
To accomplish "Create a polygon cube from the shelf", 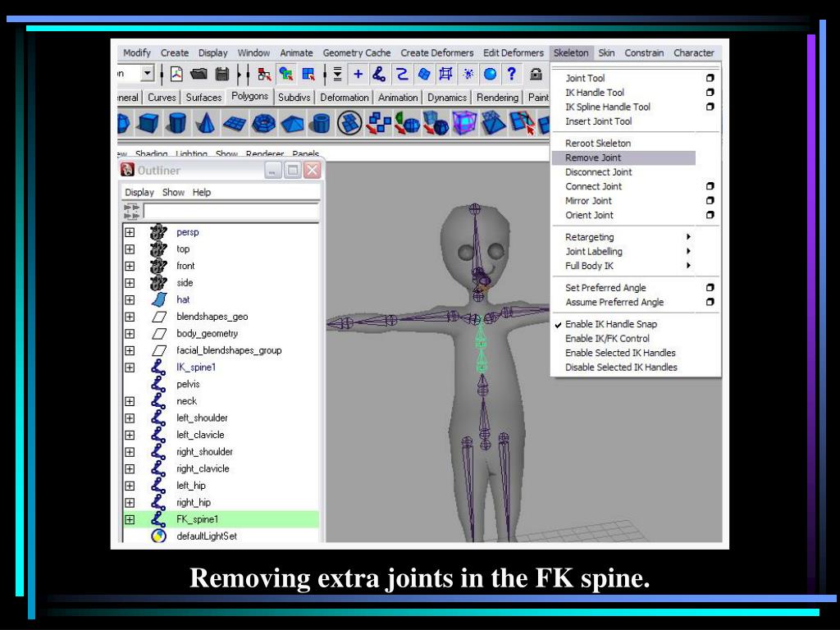I will (148, 123).
